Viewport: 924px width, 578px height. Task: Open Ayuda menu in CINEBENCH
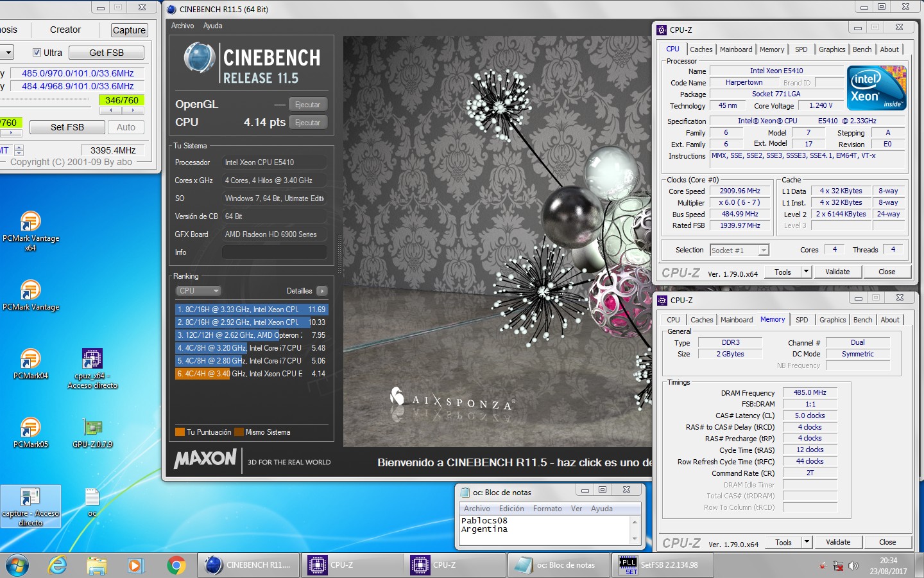[212, 26]
